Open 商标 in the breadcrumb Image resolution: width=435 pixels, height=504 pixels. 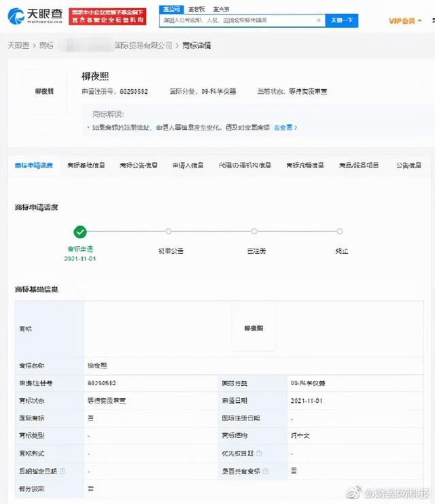tap(46, 46)
